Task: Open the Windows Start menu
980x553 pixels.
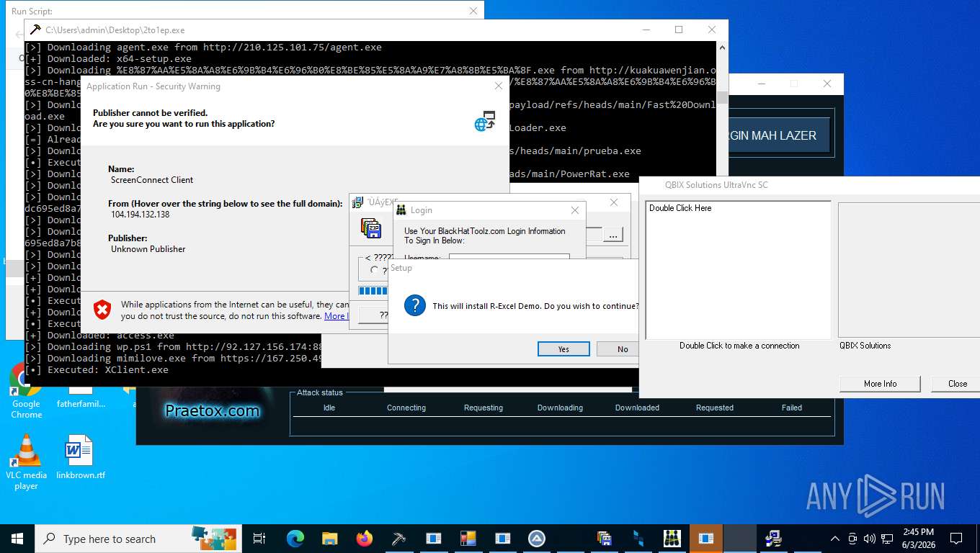Action: pyautogui.click(x=17, y=538)
